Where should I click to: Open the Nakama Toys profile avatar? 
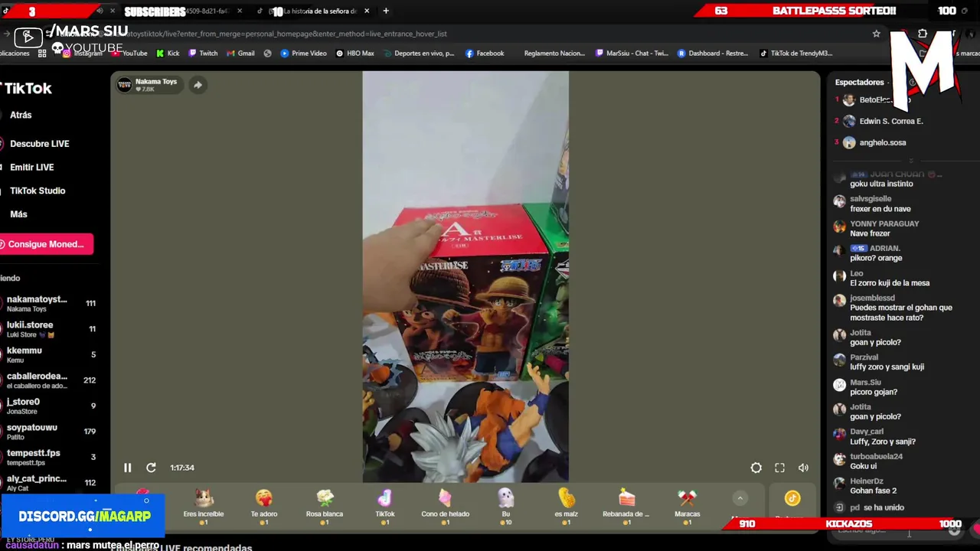coord(124,85)
